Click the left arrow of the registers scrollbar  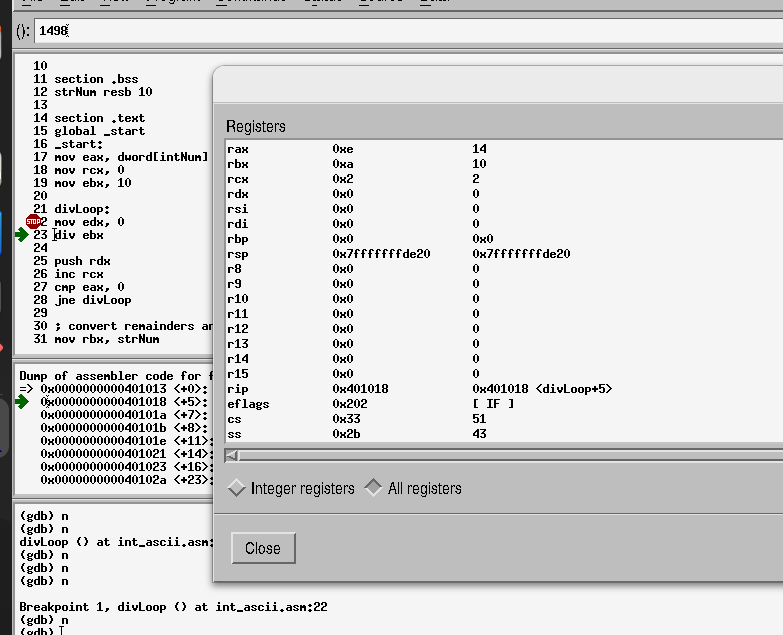pyautogui.click(x=232, y=455)
